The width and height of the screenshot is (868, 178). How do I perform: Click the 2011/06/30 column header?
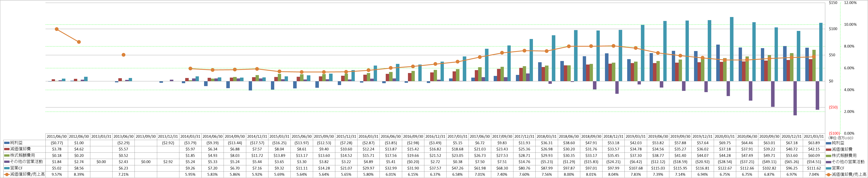(x=57, y=137)
